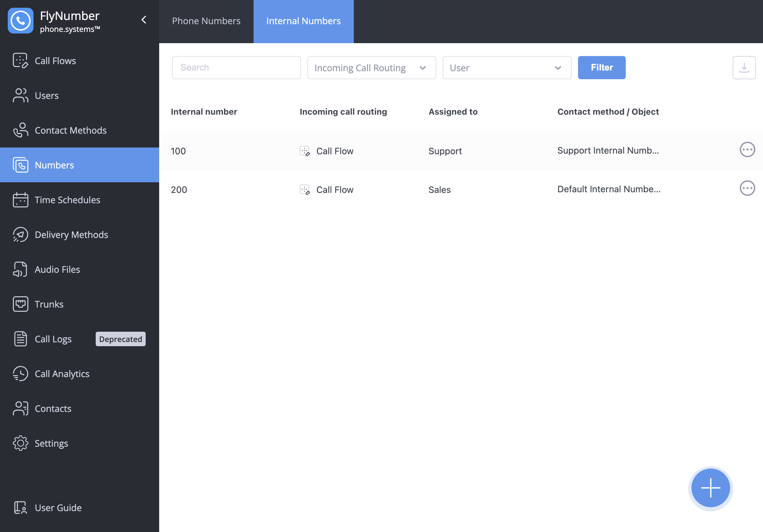This screenshot has width=763, height=532.
Task: Focus the Search input field
Action: (x=236, y=68)
